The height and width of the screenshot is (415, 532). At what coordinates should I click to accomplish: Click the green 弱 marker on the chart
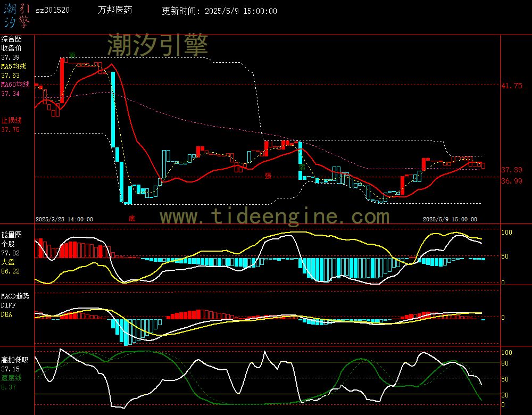pyautogui.click(x=302, y=167)
